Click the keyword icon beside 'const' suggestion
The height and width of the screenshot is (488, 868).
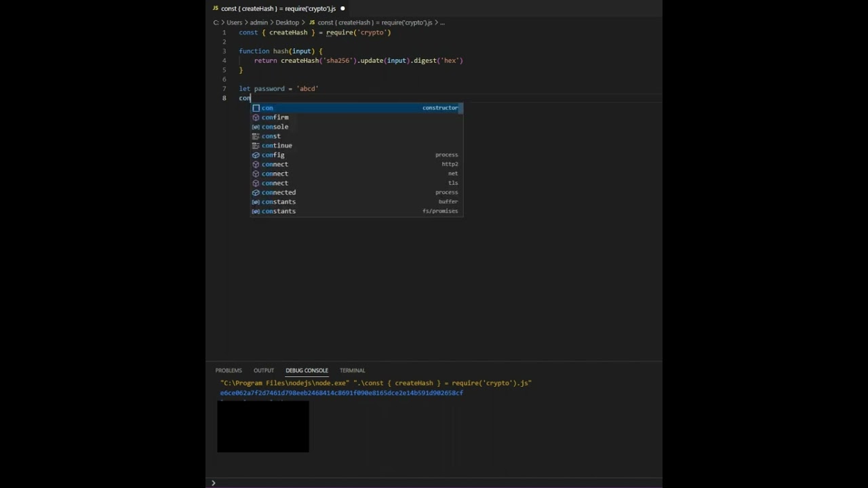pyautogui.click(x=256, y=136)
